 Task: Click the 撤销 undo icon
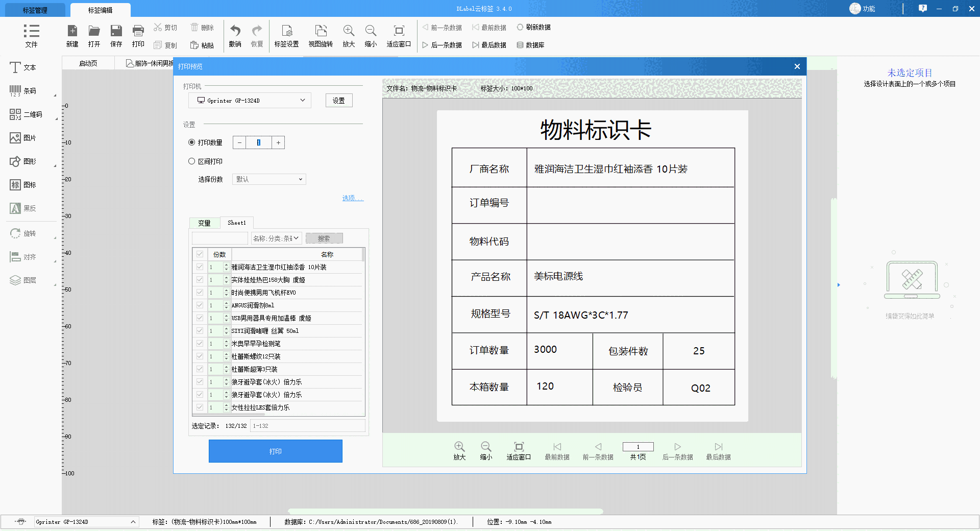click(x=235, y=35)
